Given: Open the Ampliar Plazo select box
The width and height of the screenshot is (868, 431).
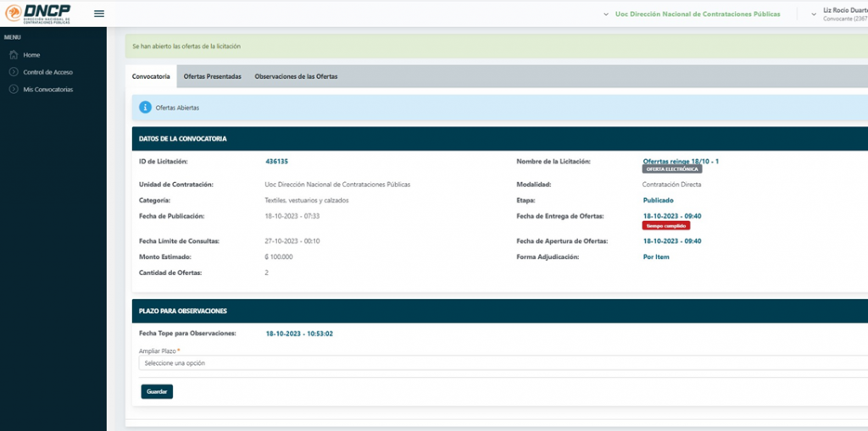Looking at the screenshot, I should (x=504, y=363).
